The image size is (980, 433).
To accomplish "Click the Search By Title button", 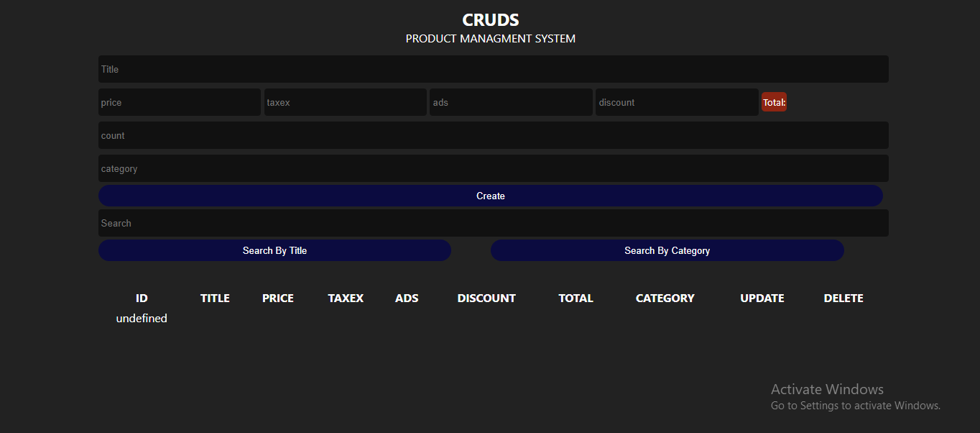I will 274,250.
